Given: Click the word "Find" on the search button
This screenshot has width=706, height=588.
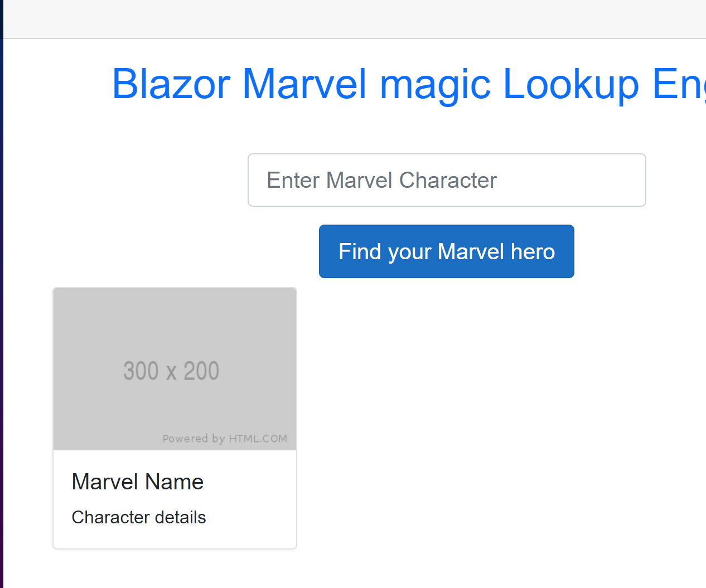Looking at the screenshot, I should pos(360,251).
